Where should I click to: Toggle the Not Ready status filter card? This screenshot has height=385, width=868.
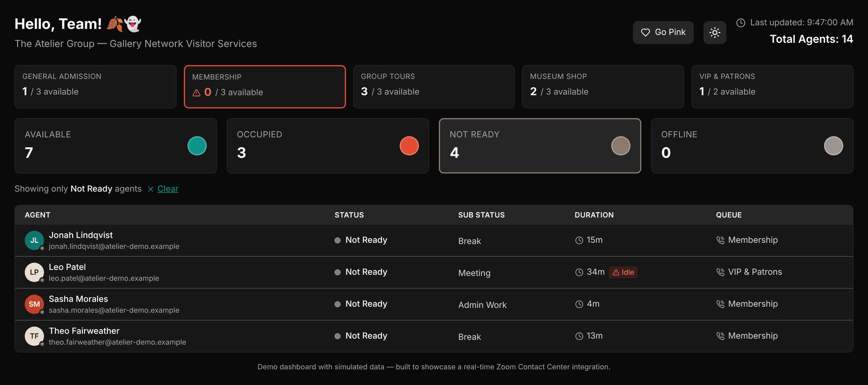(540, 146)
